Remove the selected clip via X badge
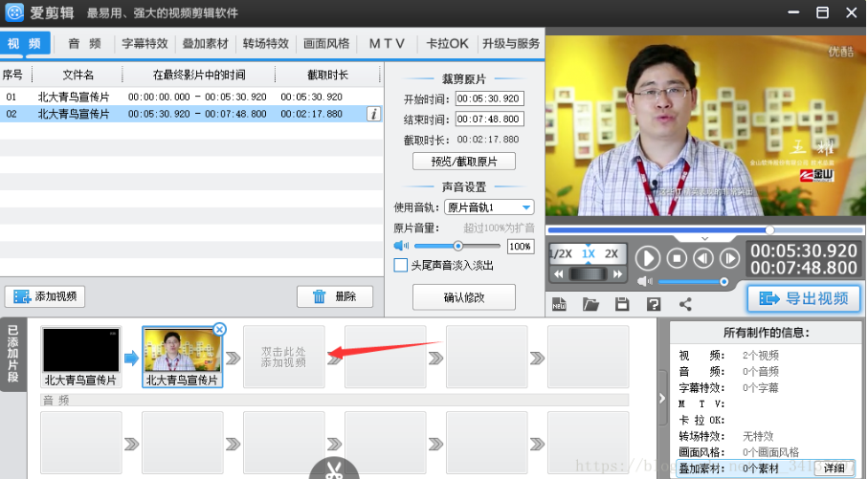 pyautogui.click(x=220, y=330)
